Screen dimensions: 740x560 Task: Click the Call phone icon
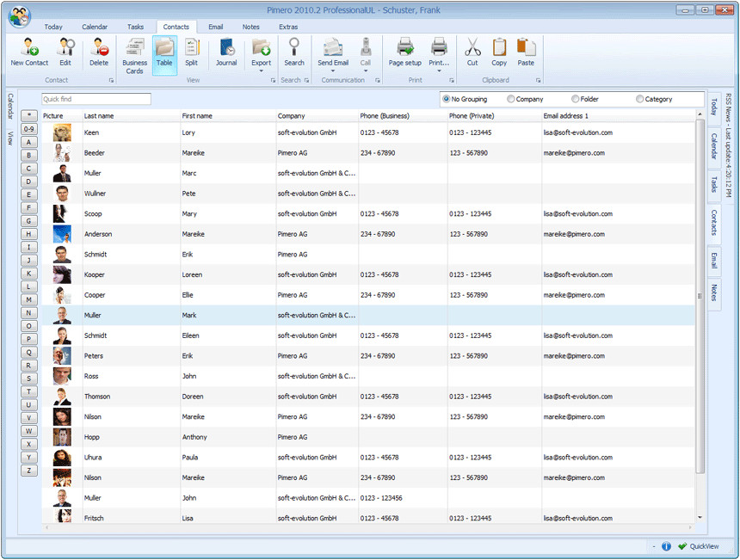pyautogui.click(x=366, y=47)
